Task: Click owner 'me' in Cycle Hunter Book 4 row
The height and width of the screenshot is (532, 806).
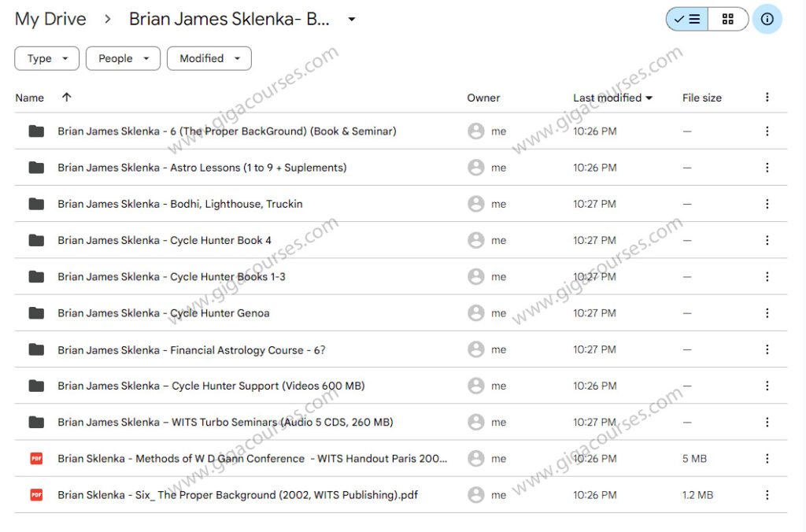Action: (498, 241)
